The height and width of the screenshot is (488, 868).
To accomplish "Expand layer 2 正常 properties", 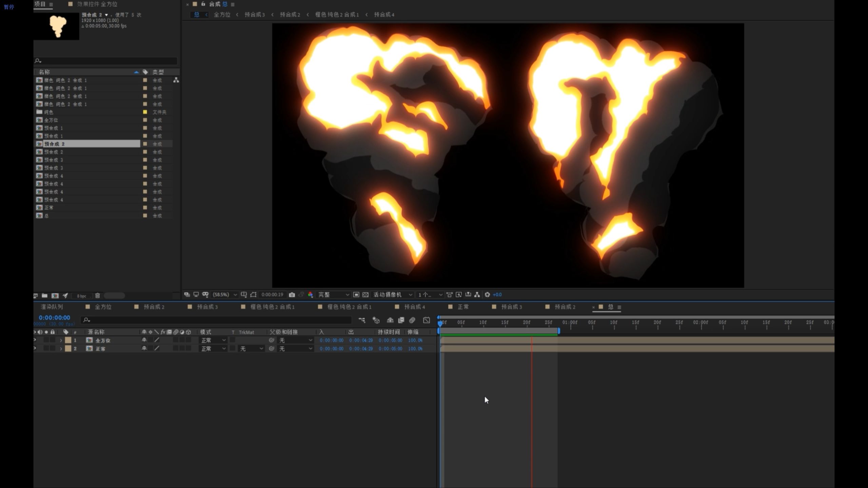I will [x=61, y=348].
